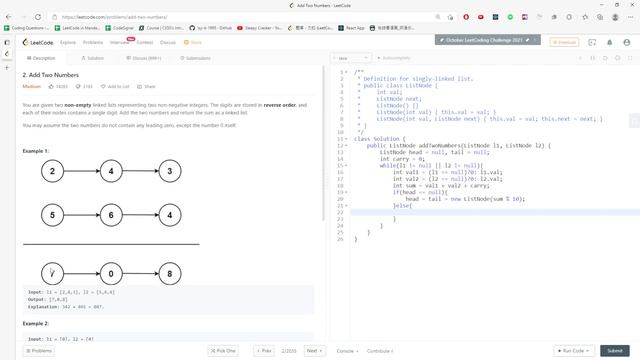Image resolution: width=640 pixels, height=360 pixels.
Task: Click the Add to List heart icon
Action: 103,87
